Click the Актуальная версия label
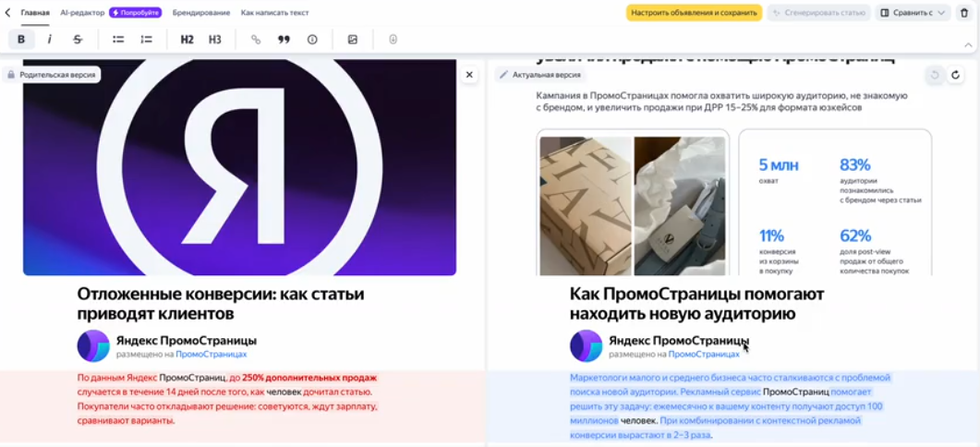 [x=540, y=75]
